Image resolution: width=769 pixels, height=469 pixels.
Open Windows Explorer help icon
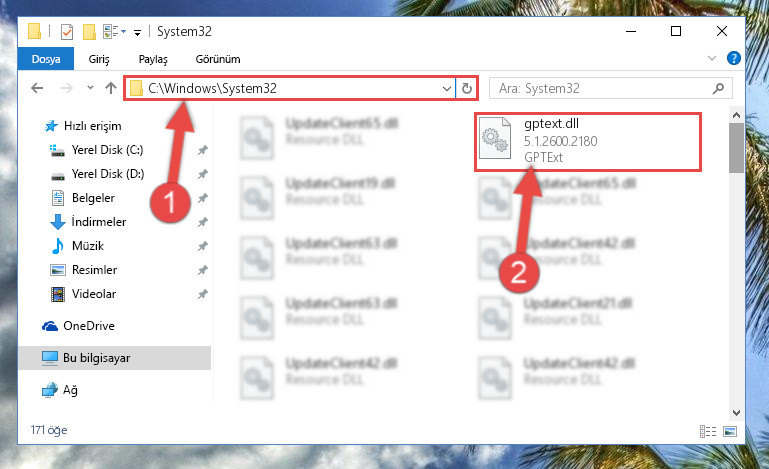(734, 58)
